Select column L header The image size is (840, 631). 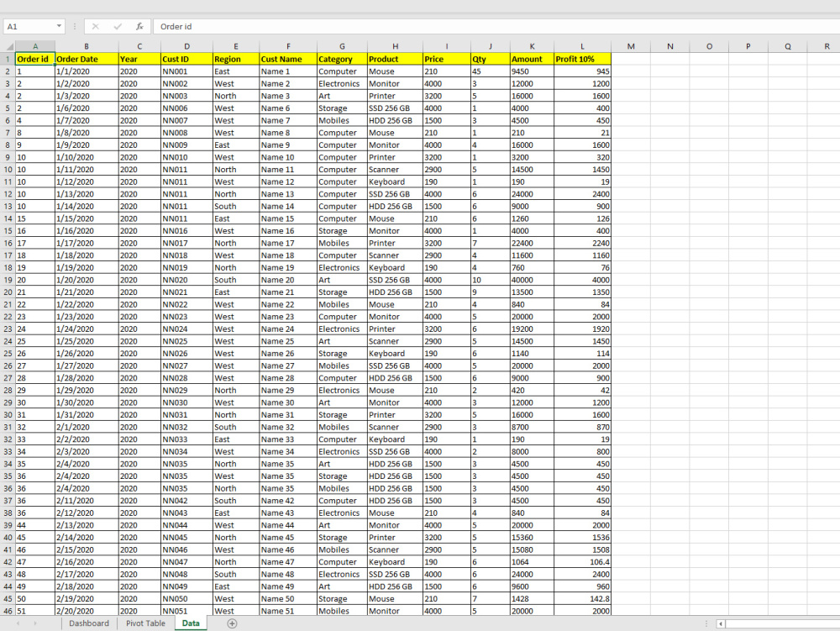[582, 46]
